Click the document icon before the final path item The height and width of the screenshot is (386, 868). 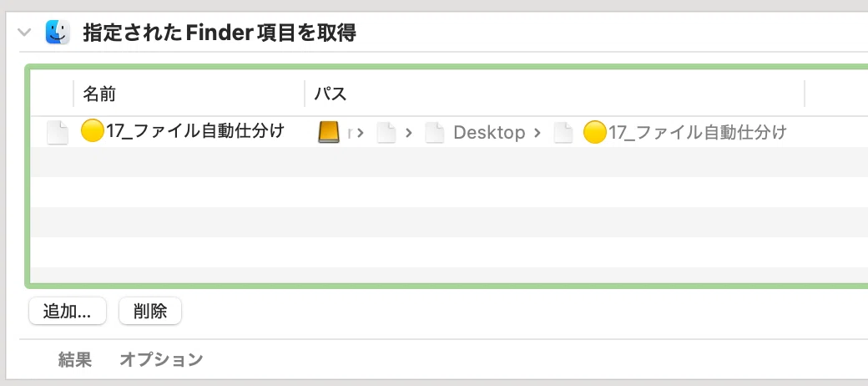click(563, 133)
